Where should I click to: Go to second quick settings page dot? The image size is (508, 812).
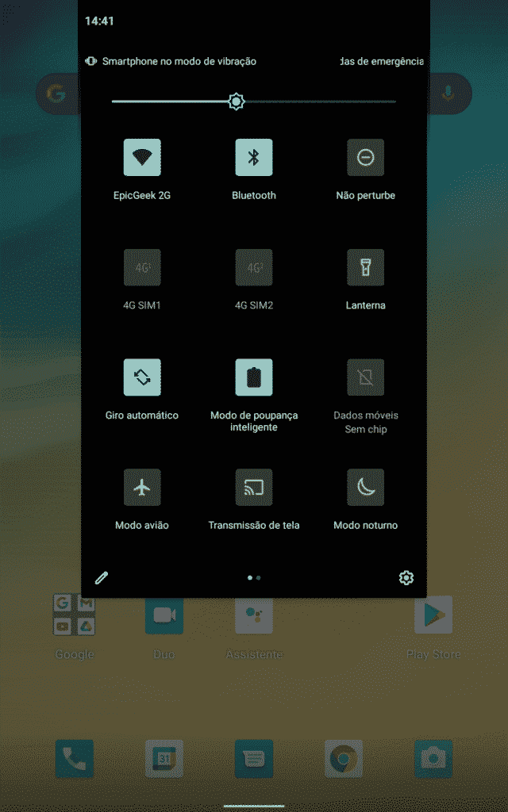point(259,578)
